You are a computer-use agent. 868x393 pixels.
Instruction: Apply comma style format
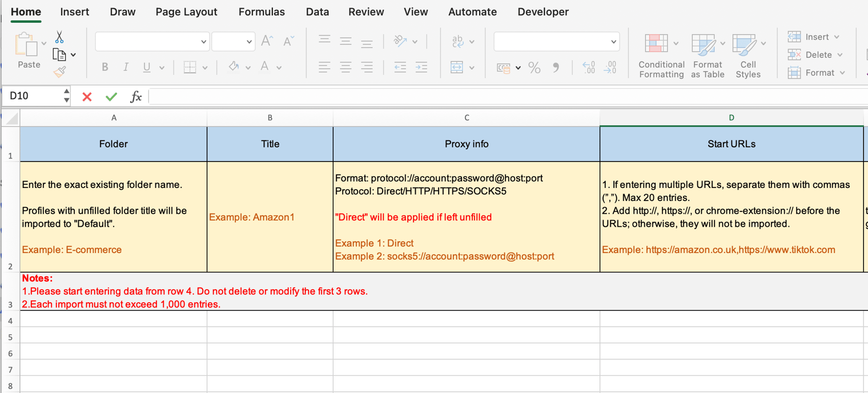(556, 67)
